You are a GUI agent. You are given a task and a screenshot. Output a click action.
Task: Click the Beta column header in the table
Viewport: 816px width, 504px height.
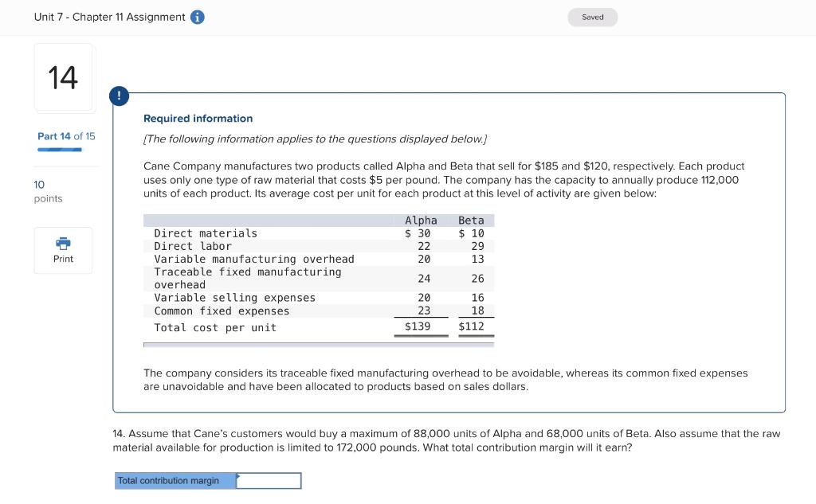click(x=472, y=221)
